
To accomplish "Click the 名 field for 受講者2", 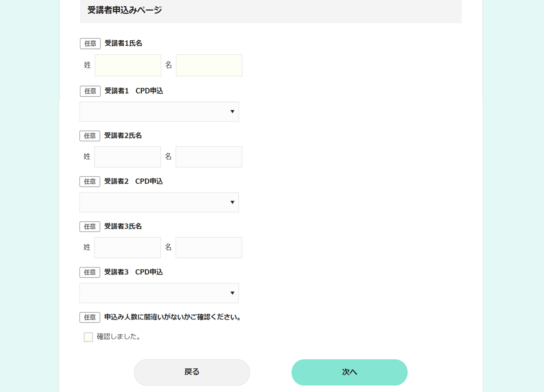I will tap(209, 157).
